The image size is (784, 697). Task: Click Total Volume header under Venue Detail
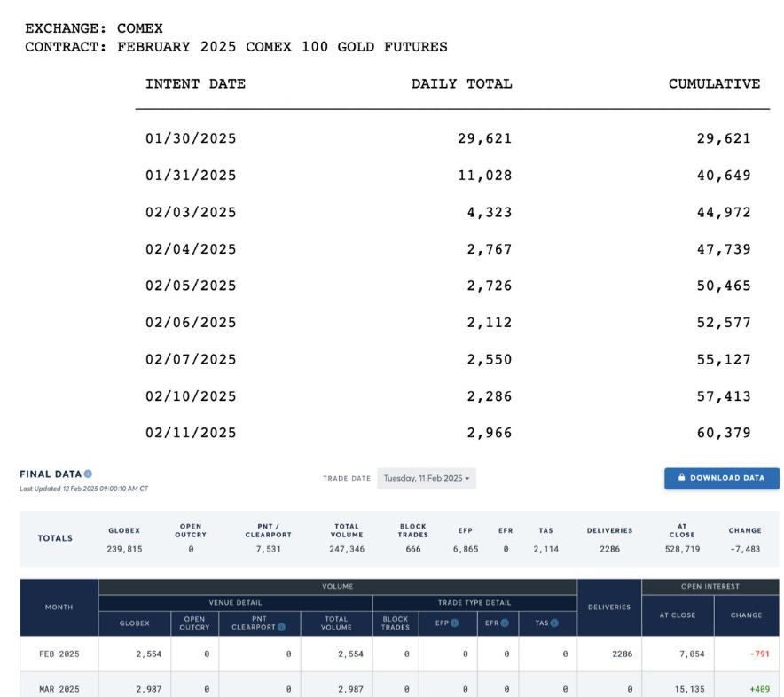(336, 623)
